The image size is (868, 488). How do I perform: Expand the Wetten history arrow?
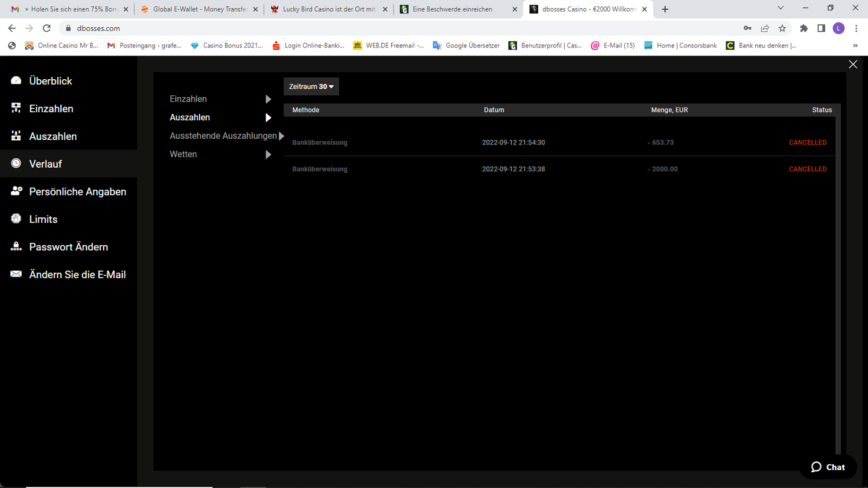tap(268, 154)
